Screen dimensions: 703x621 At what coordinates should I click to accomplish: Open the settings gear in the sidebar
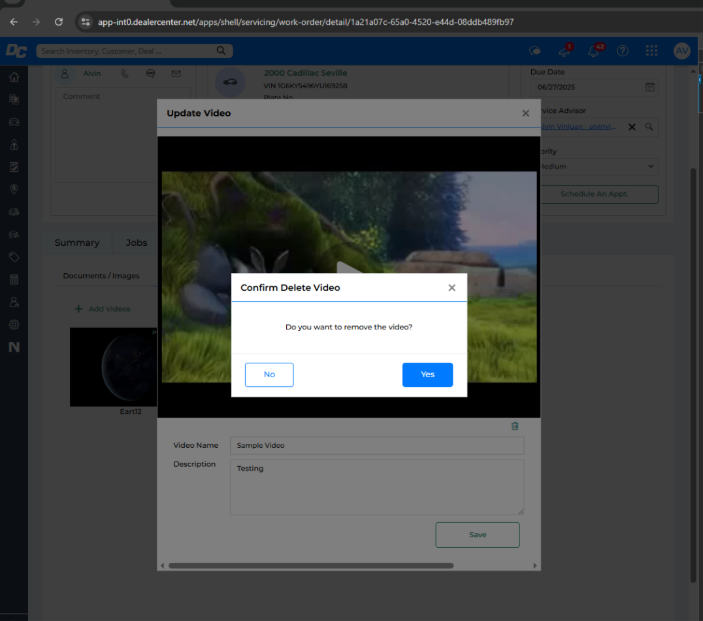pyautogui.click(x=14, y=325)
